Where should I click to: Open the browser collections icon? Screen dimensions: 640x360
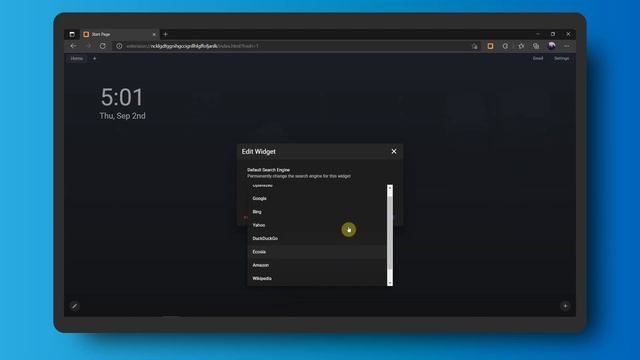(536, 46)
